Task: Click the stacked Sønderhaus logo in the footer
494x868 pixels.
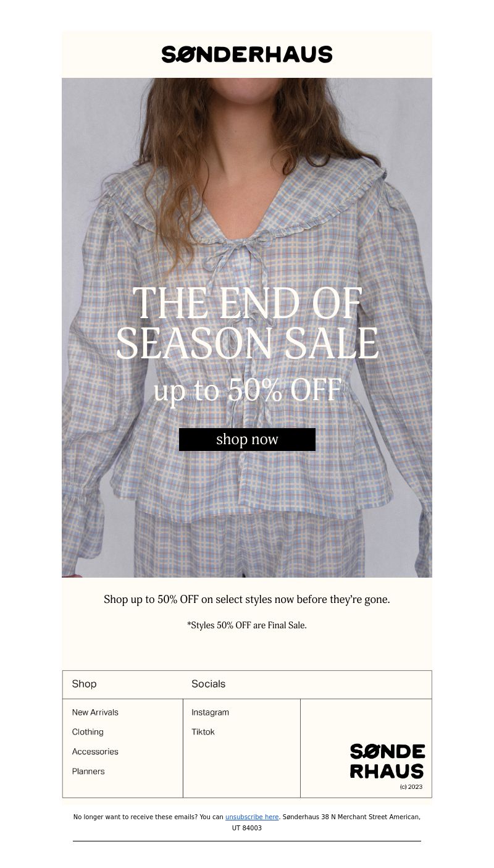Action: (x=387, y=761)
